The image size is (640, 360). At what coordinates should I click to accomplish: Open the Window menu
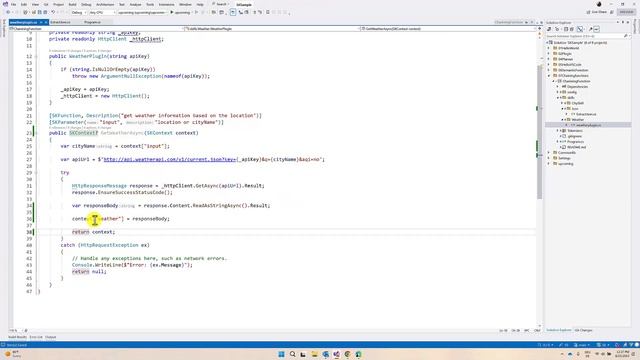click(x=185, y=4)
